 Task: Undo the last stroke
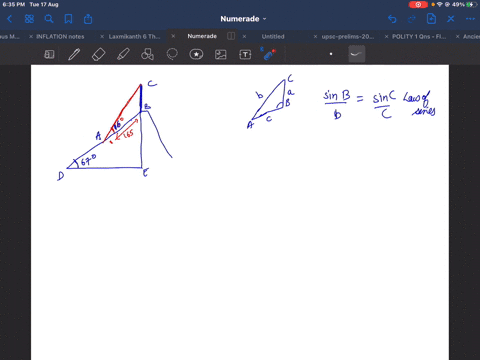[x=392, y=19]
